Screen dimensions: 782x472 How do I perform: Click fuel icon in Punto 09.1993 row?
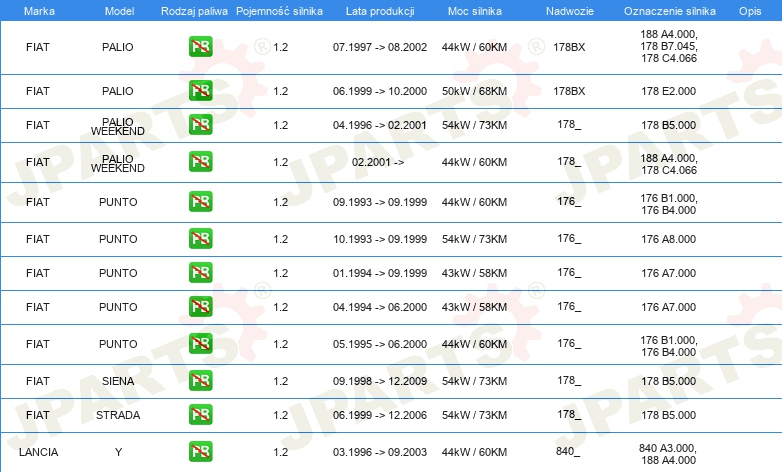coord(200,202)
